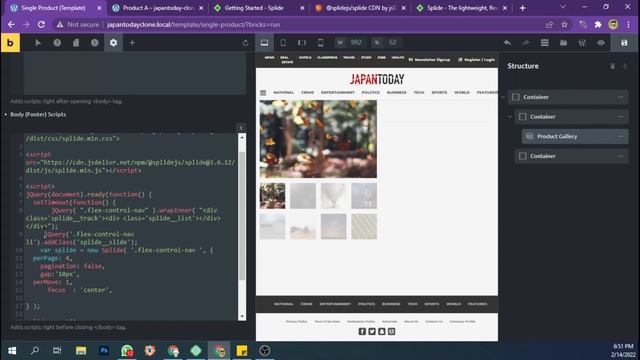Add element with the plus icon
The width and height of the screenshot is (640, 360).
(x=132, y=43)
